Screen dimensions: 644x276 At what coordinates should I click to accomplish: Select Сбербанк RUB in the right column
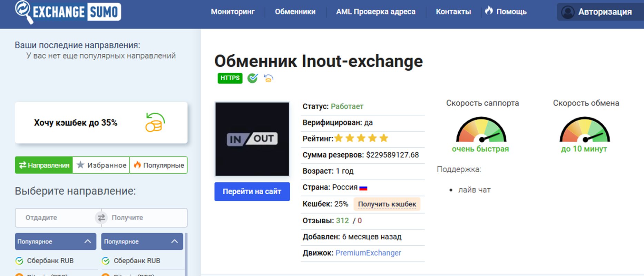[137, 261]
